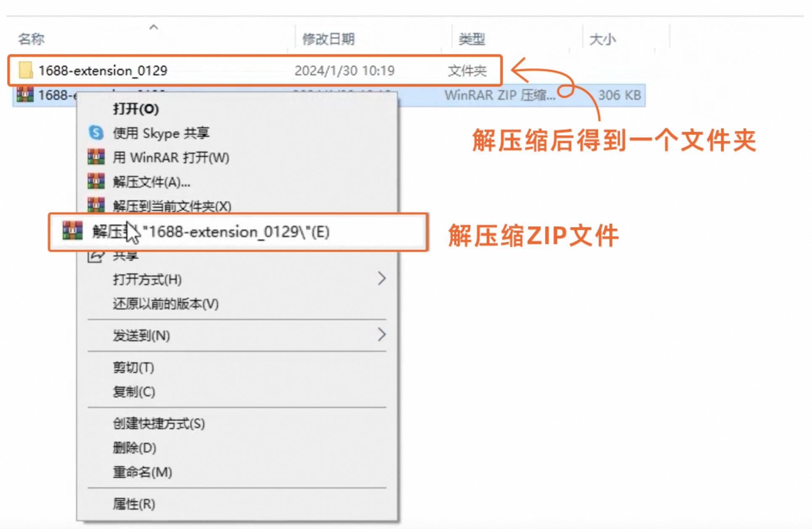Extract to "1688-extension_0129\"(E) menu entry
812x529 pixels.
tap(238, 232)
